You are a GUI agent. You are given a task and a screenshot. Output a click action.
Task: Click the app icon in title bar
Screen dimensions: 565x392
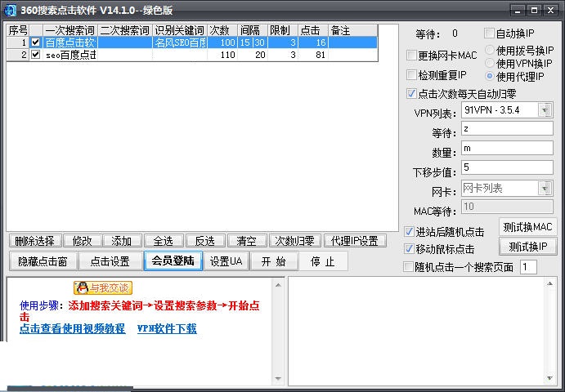pyautogui.click(x=10, y=10)
